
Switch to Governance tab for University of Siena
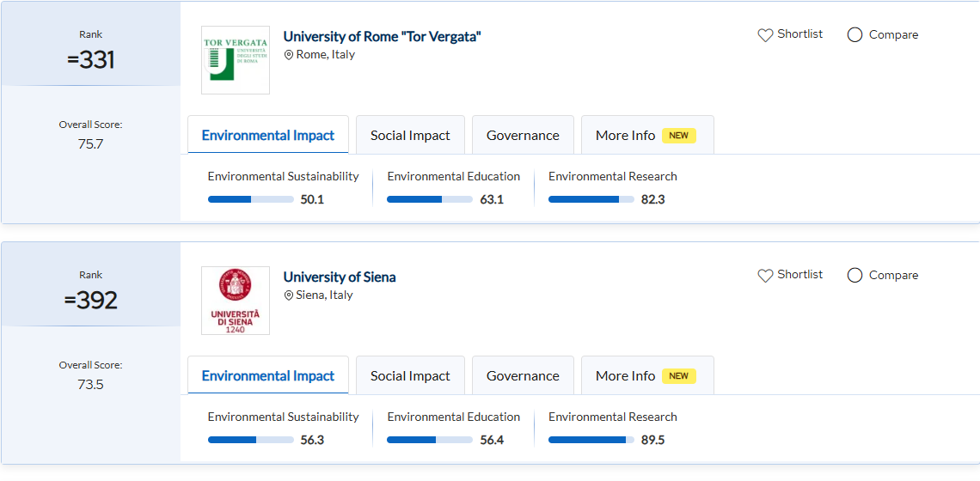click(523, 376)
